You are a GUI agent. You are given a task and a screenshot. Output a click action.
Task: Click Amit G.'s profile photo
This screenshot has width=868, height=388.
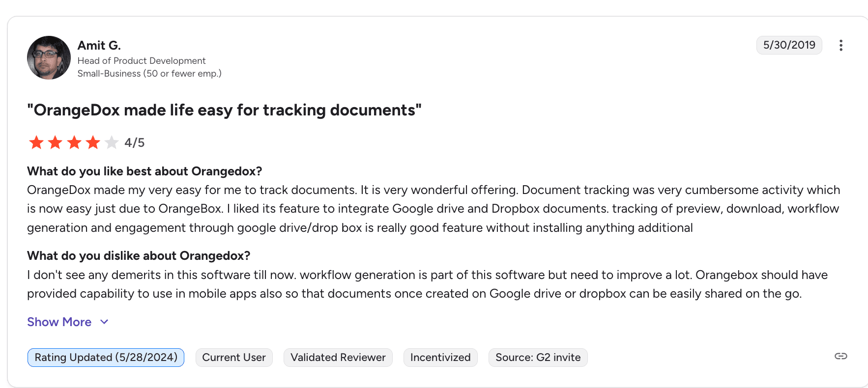[x=49, y=57]
